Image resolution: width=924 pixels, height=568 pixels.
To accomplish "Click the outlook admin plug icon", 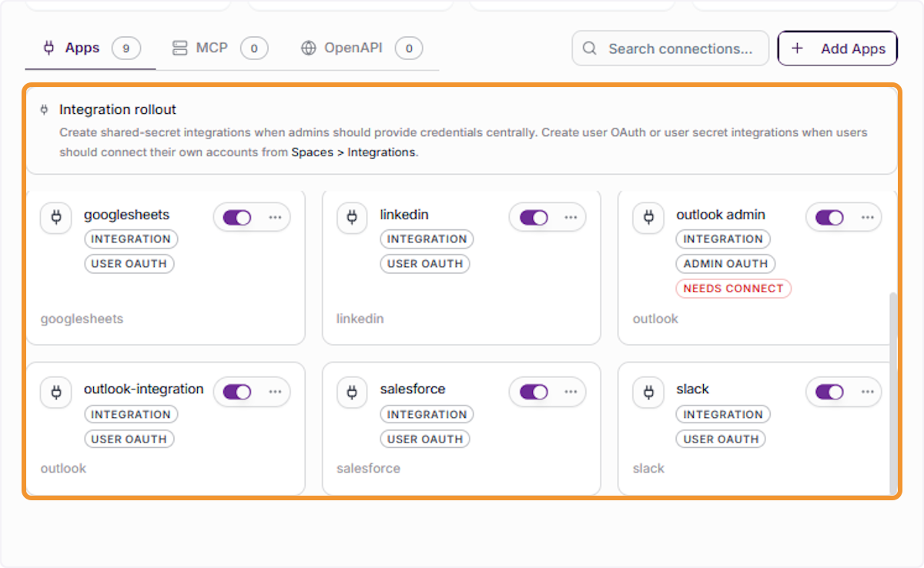I will coord(648,218).
